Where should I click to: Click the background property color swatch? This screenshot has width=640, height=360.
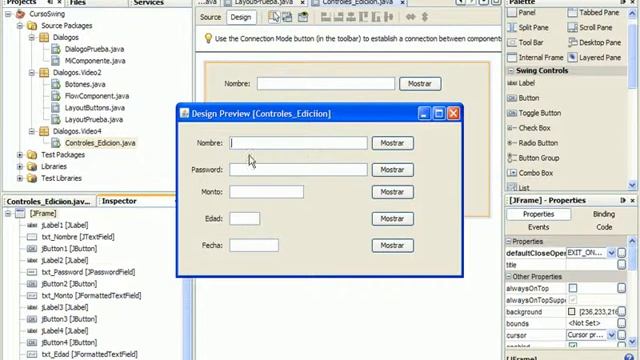click(x=571, y=312)
